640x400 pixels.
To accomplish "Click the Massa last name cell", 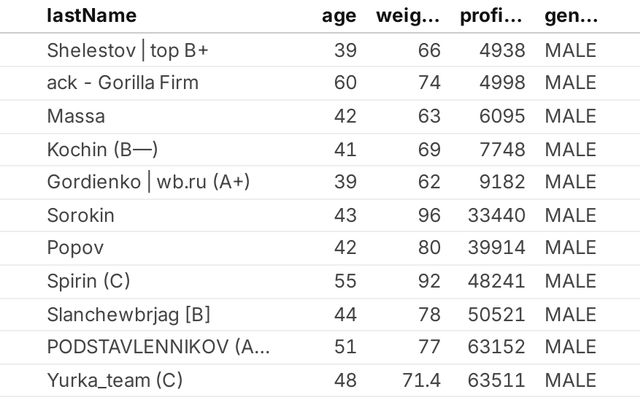I will coord(76,116).
